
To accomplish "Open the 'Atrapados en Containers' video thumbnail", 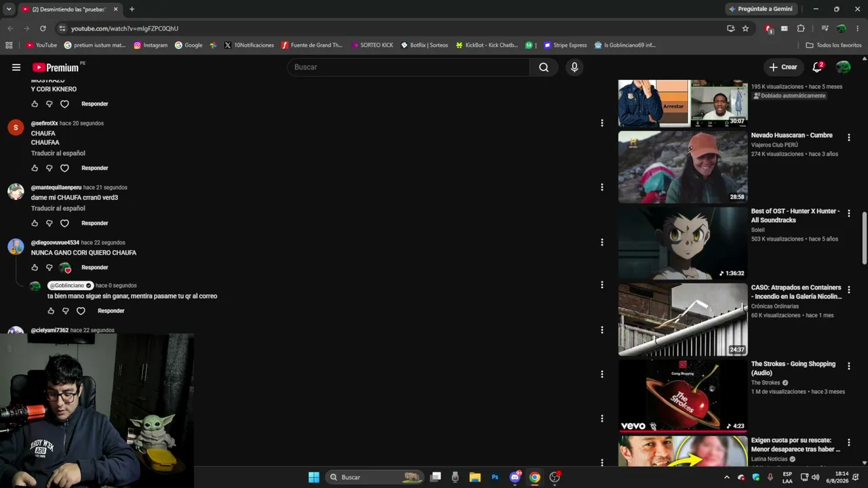I will (683, 319).
